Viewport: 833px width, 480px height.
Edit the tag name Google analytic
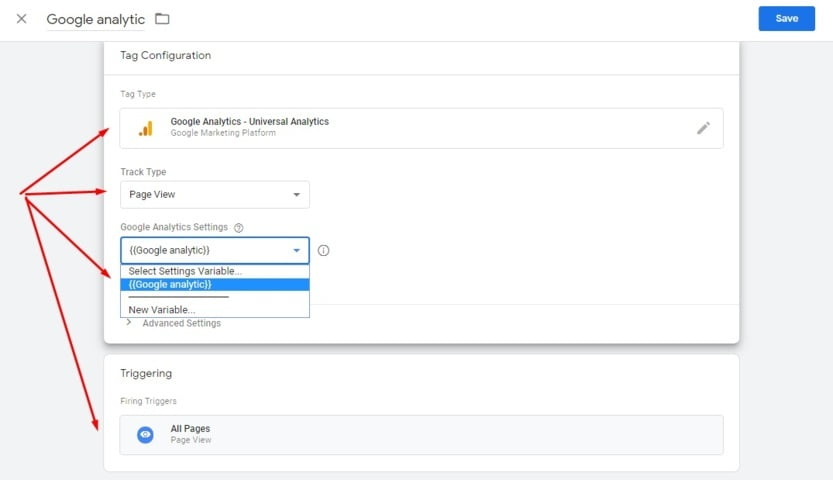click(x=96, y=20)
